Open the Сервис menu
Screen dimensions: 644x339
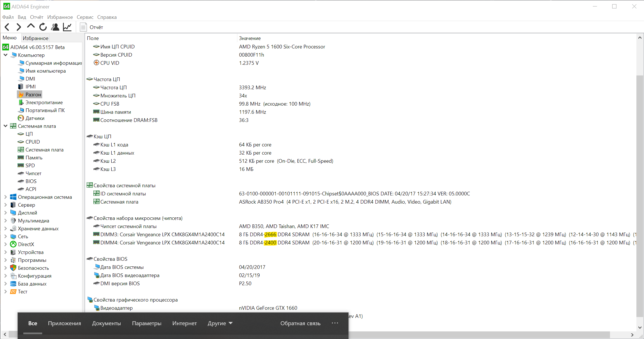pyautogui.click(x=85, y=17)
